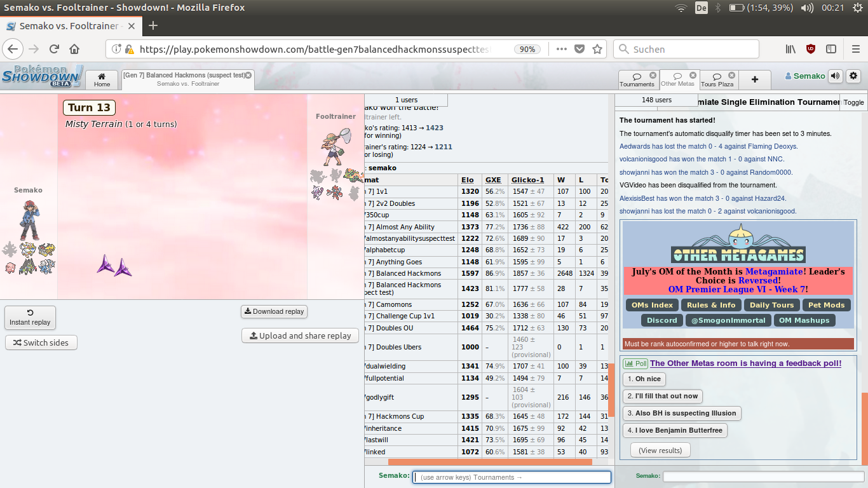Screen dimensions: 868x488
Task: Click the uBlock Origin extension icon
Action: click(x=811, y=49)
